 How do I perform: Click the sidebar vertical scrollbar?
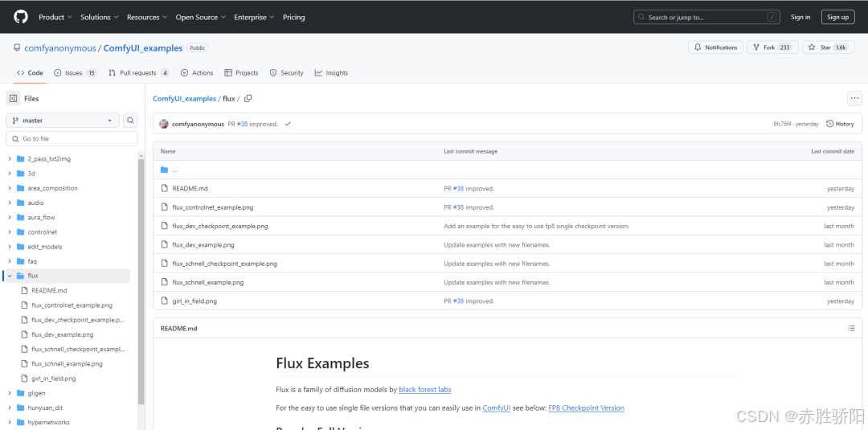pos(141,280)
